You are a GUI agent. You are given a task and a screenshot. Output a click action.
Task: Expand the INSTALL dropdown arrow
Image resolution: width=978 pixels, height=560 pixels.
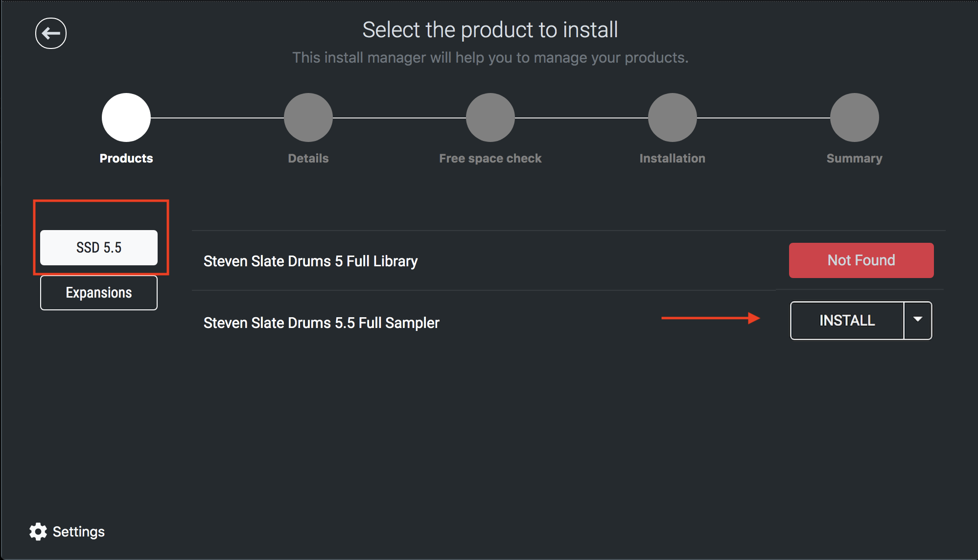(x=918, y=320)
